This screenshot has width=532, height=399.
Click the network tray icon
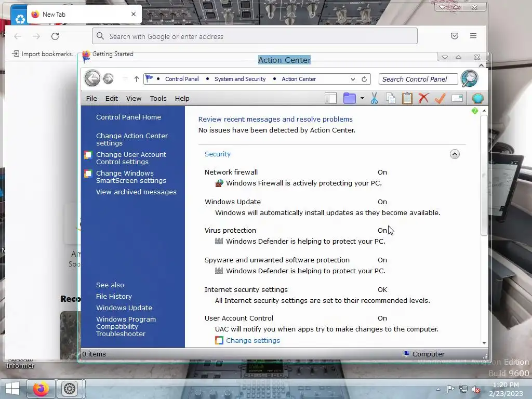pyautogui.click(x=463, y=389)
